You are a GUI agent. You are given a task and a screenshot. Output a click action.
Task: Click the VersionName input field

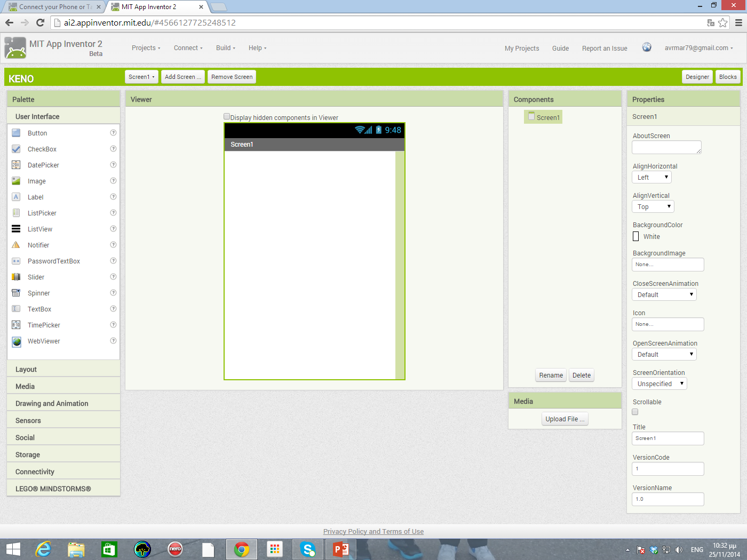click(668, 499)
